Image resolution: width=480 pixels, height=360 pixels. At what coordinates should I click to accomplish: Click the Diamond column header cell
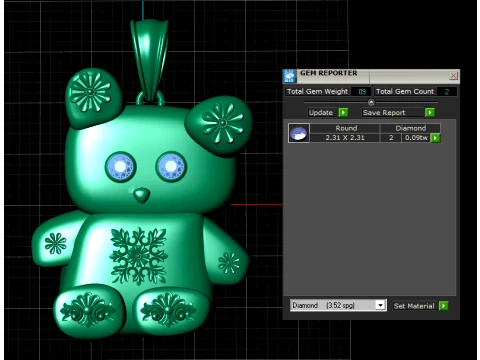coord(410,128)
